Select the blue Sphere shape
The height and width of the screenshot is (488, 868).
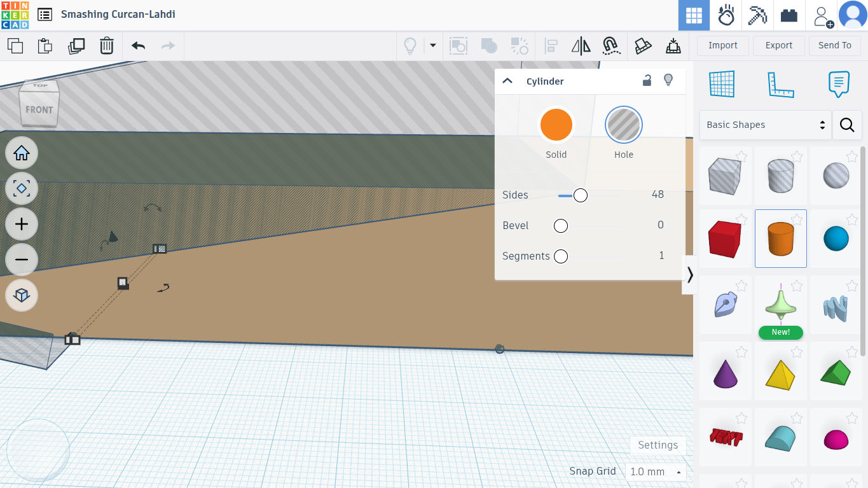(x=836, y=239)
